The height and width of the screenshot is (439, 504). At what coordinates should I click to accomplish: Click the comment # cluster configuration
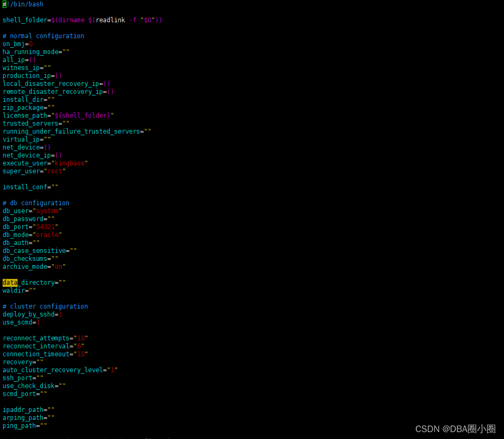point(45,306)
